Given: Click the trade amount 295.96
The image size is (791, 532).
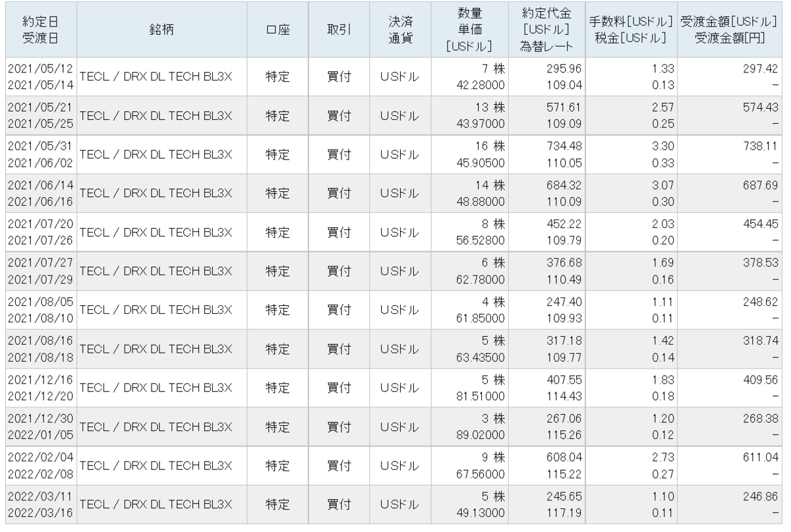Looking at the screenshot, I should coord(566,69).
